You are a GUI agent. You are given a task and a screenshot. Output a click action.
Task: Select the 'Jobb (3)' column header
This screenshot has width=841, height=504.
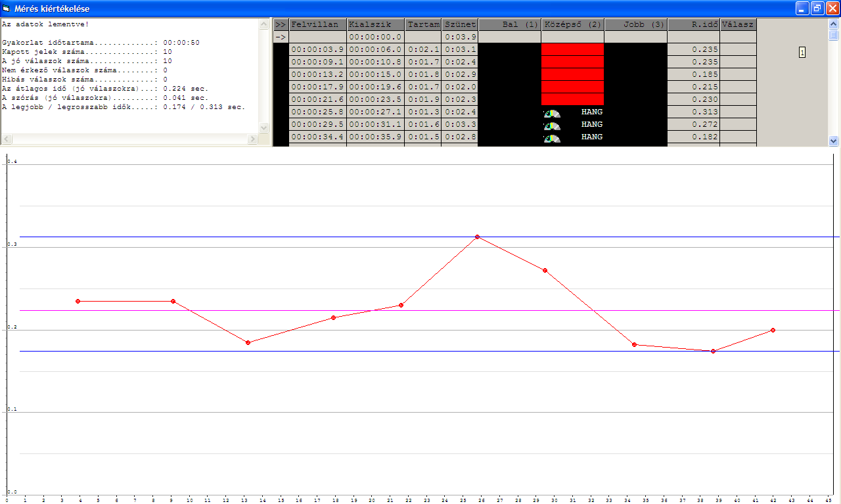[x=635, y=24]
